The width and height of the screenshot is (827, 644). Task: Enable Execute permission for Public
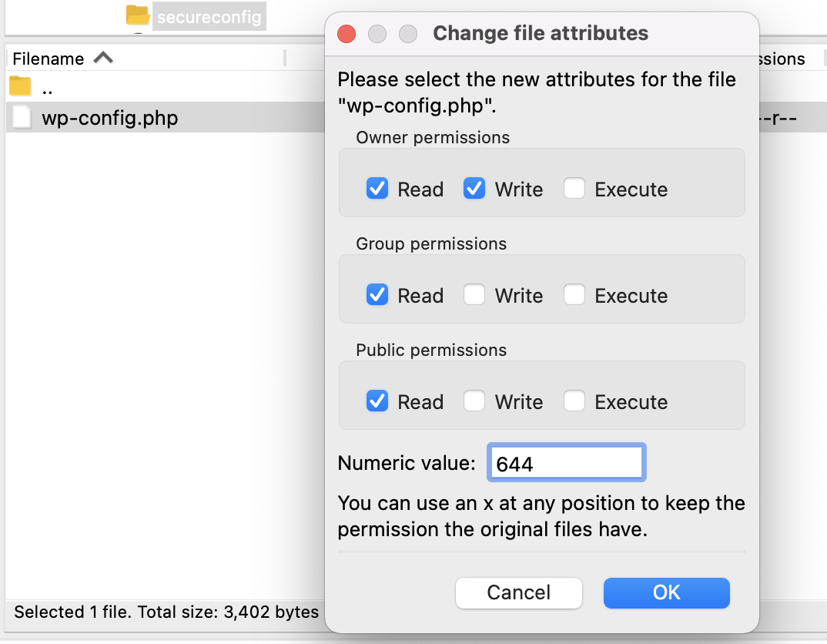point(574,401)
